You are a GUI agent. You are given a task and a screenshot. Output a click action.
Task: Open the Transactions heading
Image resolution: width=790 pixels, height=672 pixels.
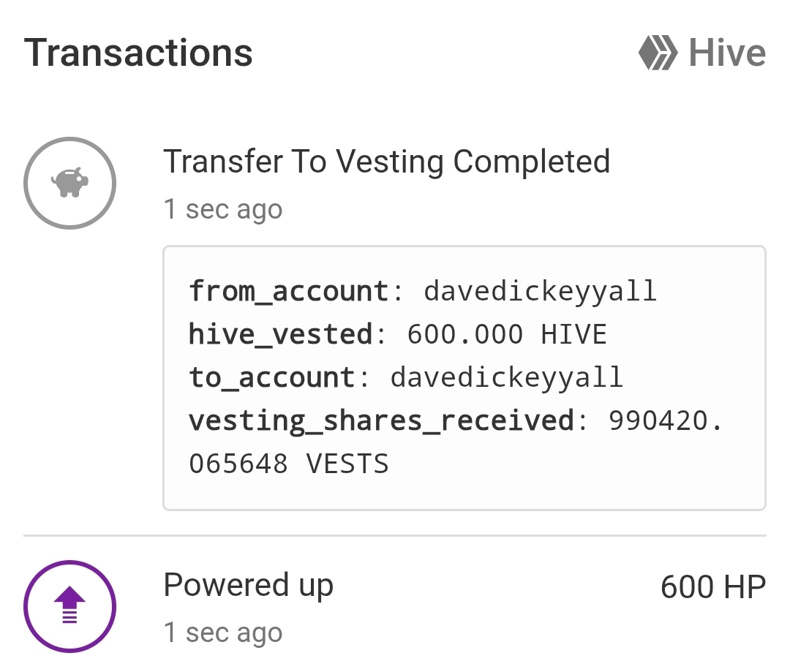click(138, 53)
